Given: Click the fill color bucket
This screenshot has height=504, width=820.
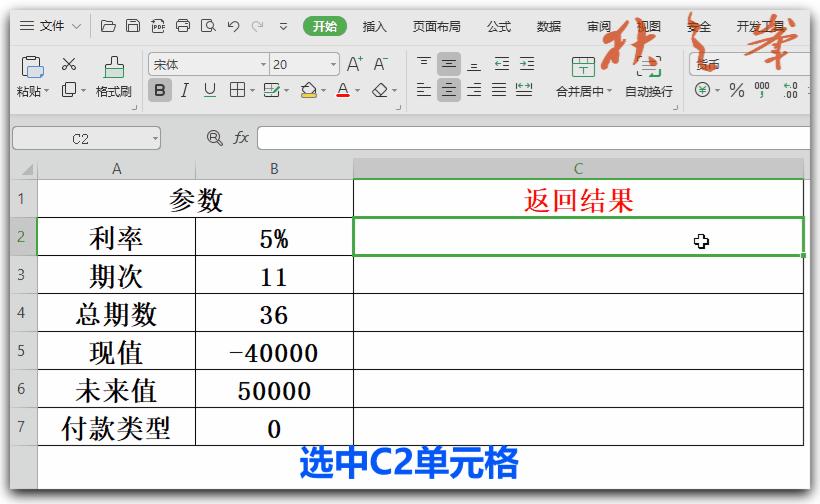Looking at the screenshot, I should click(x=309, y=90).
